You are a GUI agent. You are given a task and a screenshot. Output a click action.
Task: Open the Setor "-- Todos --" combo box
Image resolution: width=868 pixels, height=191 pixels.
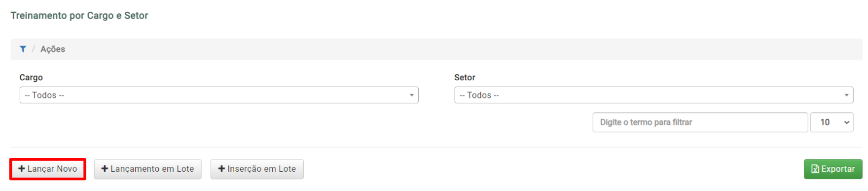pyautogui.click(x=654, y=95)
